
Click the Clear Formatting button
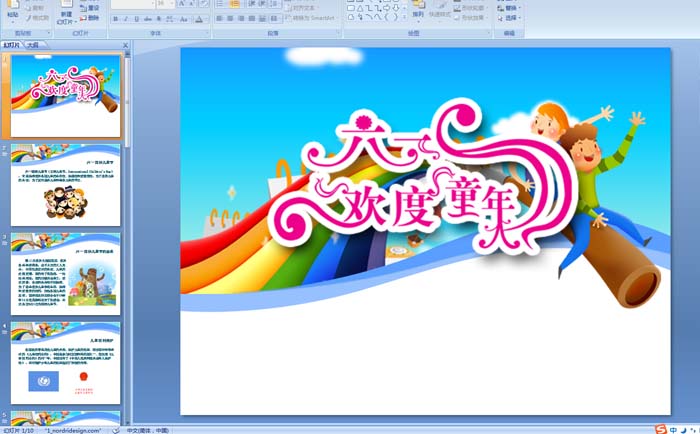click(204, 4)
